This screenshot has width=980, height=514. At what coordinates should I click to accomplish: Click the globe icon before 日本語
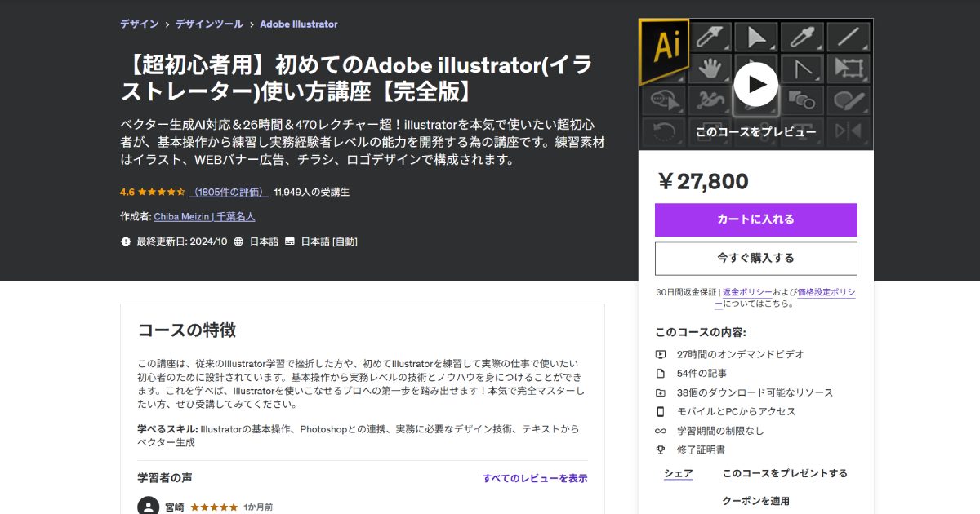point(238,241)
